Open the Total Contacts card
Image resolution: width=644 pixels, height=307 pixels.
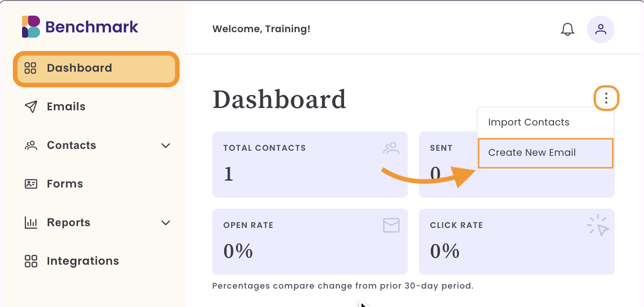pyautogui.click(x=310, y=165)
